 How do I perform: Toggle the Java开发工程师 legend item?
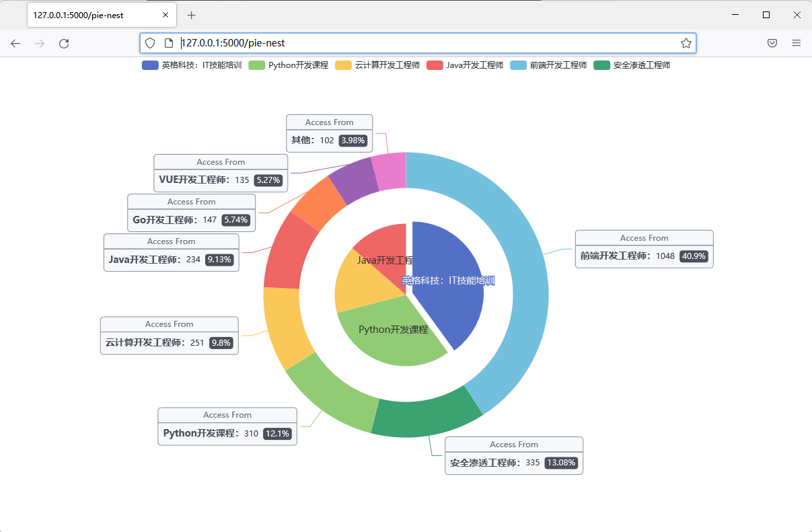tap(466, 65)
